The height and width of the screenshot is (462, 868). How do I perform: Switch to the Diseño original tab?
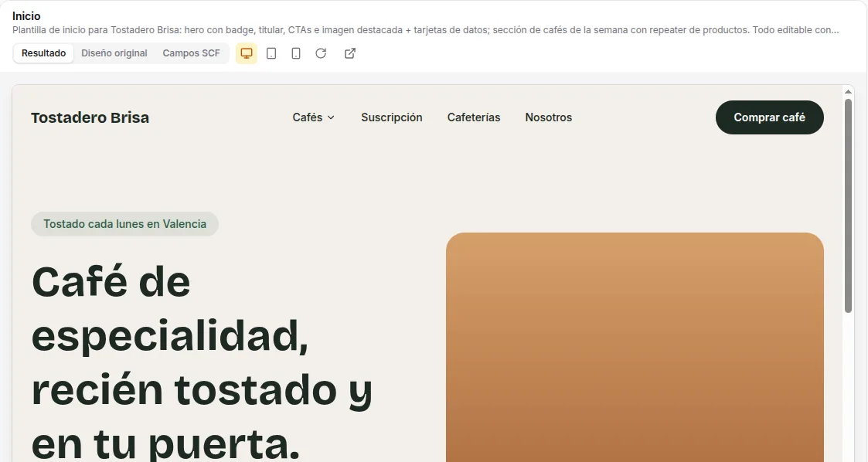click(x=114, y=53)
